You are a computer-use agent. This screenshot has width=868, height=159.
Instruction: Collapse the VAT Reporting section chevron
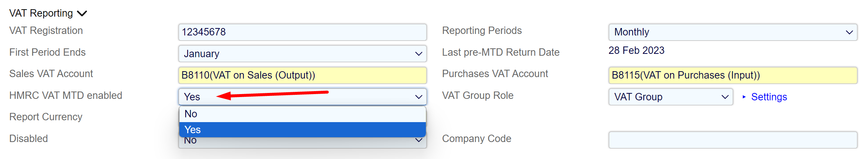click(82, 14)
